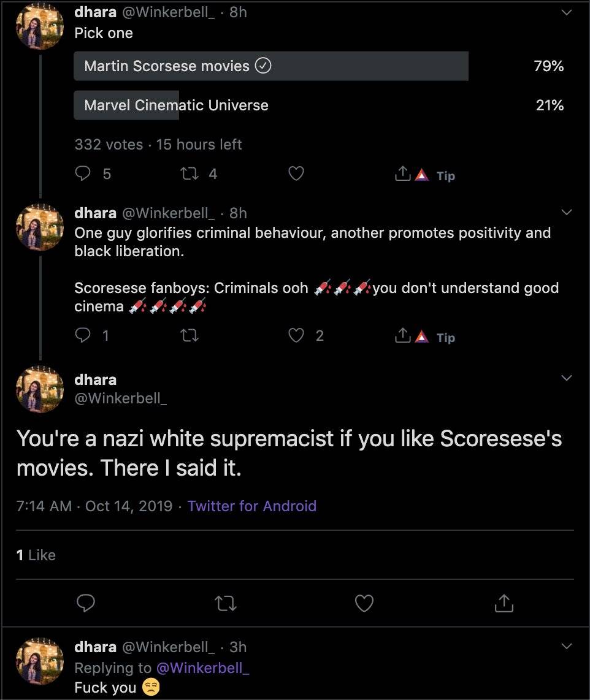Image resolution: width=590 pixels, height=700 pixels.
Task: Open the 'Twitter for Android' source link
Action: (251, 506)
